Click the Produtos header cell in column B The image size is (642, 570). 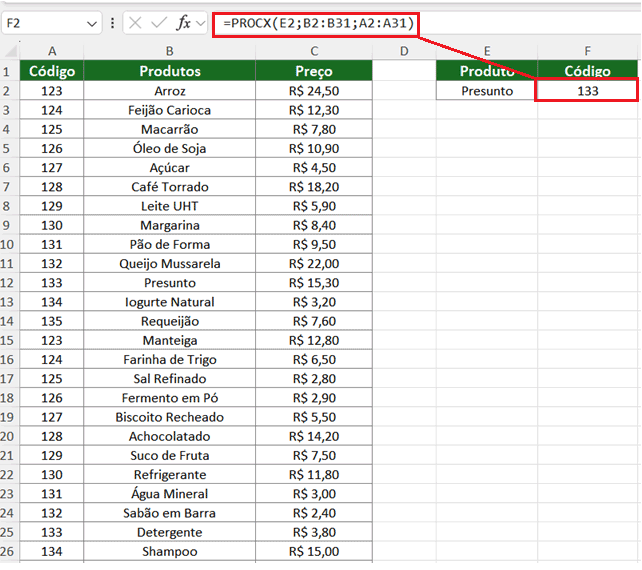point(170,71)
